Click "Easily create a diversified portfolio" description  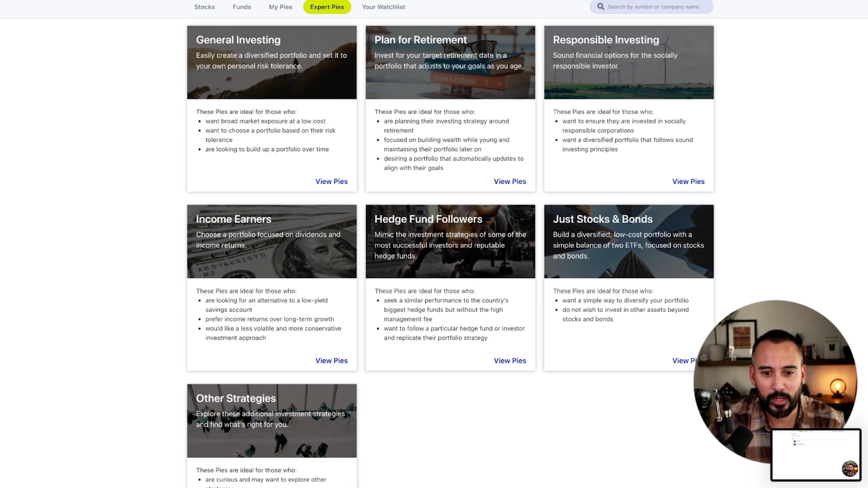pyautogui.click(x=271, y=61)
